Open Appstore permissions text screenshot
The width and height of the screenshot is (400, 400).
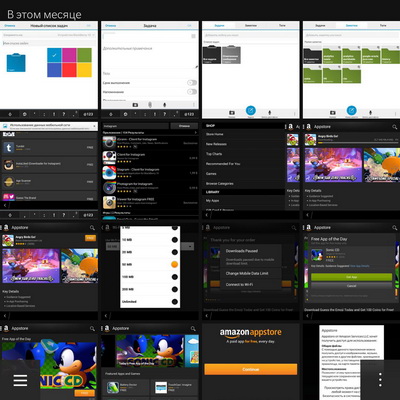[x=351, y=362]
